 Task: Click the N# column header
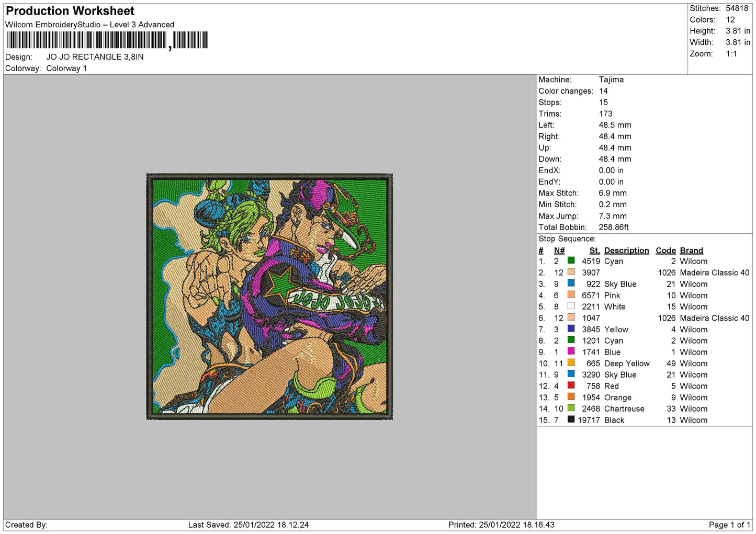pyautogui.click(x=559, y=251)
